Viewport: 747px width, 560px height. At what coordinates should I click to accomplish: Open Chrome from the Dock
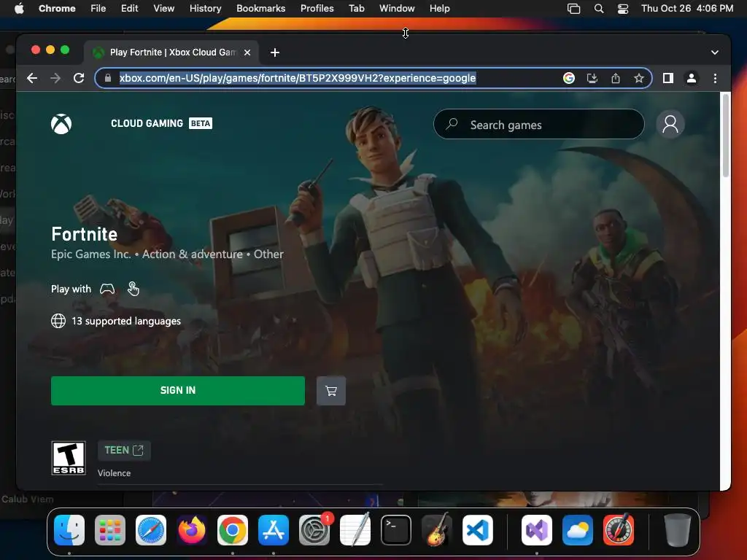point(233,530)
